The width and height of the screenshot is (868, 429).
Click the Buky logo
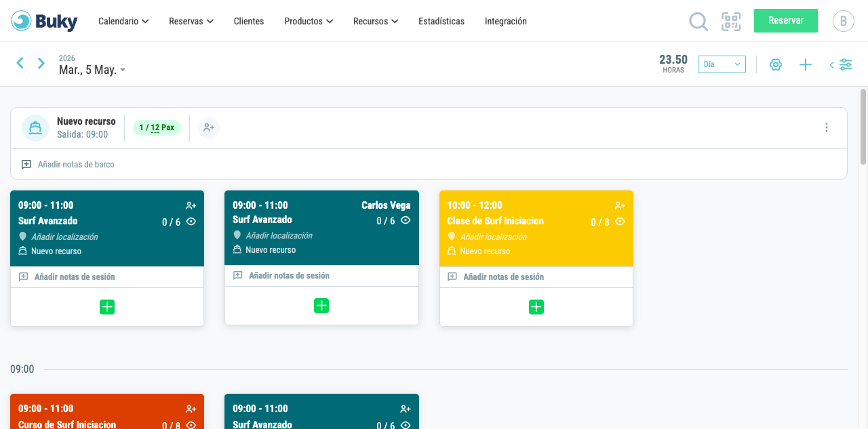[44, 21]
